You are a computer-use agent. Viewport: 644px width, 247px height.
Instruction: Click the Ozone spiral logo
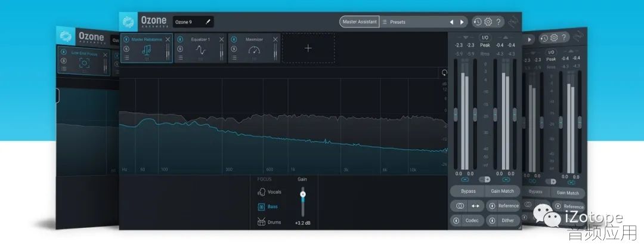128,22
